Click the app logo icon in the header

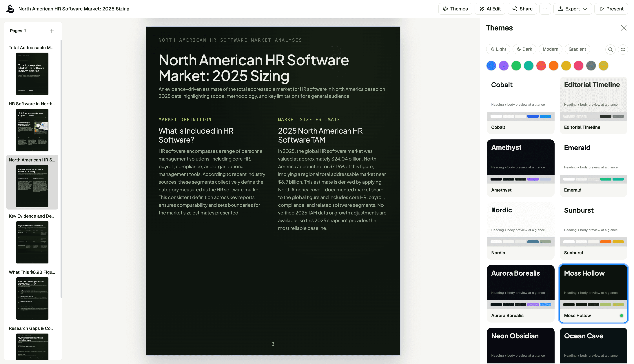pyautogui.click(x=10, y=9)
